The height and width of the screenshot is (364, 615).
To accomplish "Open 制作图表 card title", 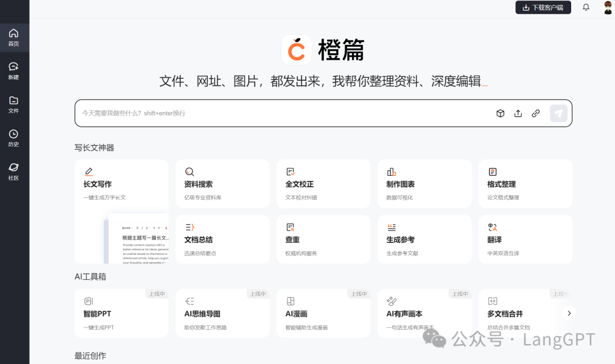I will (x=400, y=184).
